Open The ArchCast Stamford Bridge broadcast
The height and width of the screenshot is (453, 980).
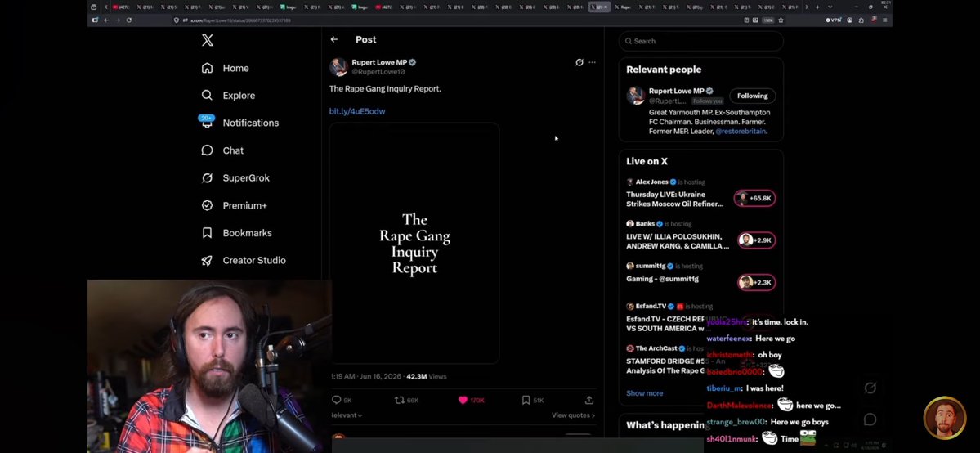click(x=665, y=366)
